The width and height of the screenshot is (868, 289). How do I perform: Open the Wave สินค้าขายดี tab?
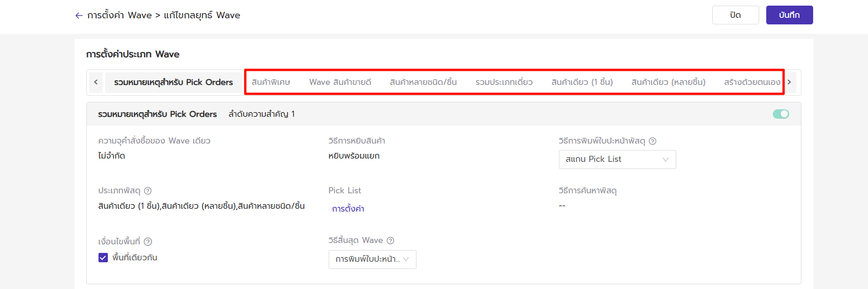point(340,82)
